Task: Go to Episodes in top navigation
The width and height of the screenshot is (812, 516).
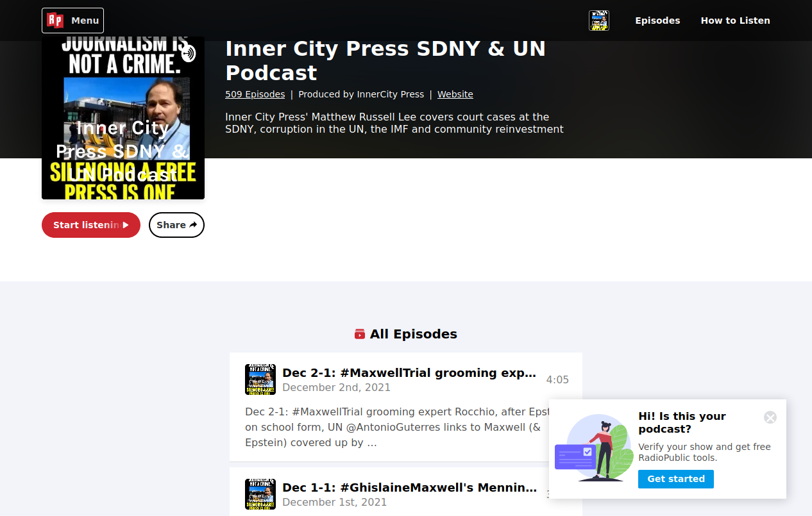Action: coord(657,21)
